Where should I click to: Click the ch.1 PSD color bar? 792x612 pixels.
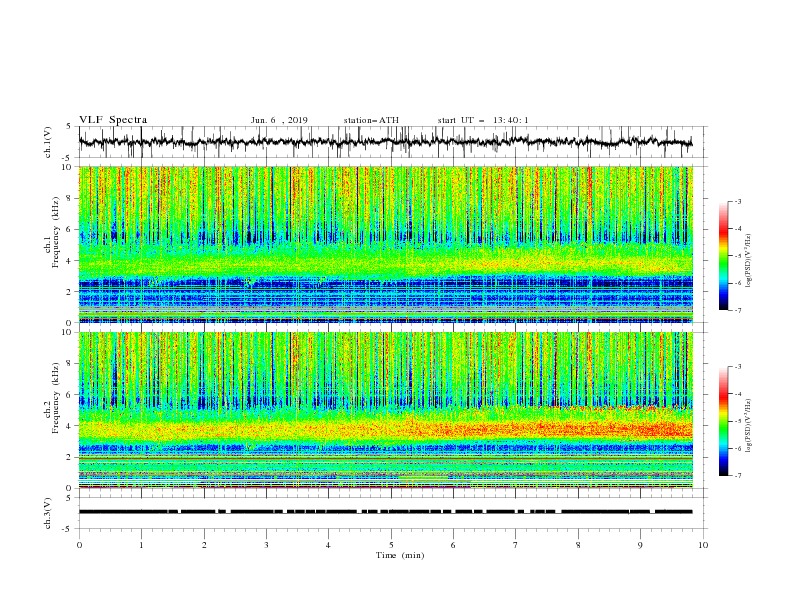tap(723, 256)
